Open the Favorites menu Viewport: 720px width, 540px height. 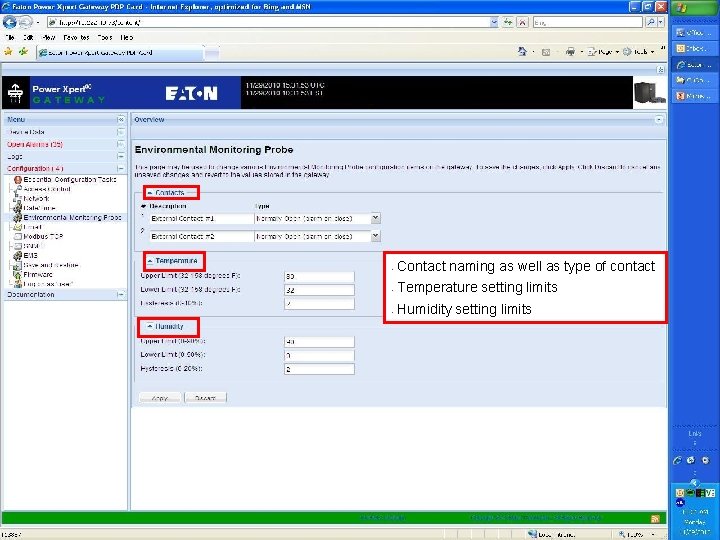pyautogui.click(x=76, y=38)
